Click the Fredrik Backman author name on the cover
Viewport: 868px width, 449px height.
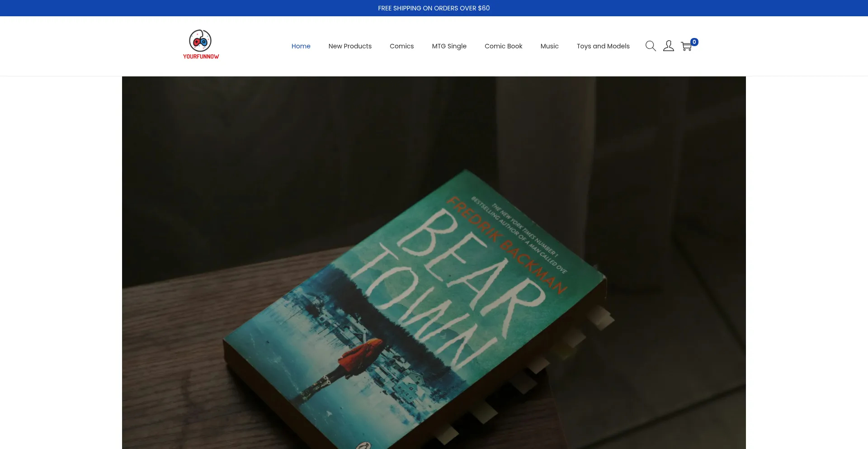[506, 244]
